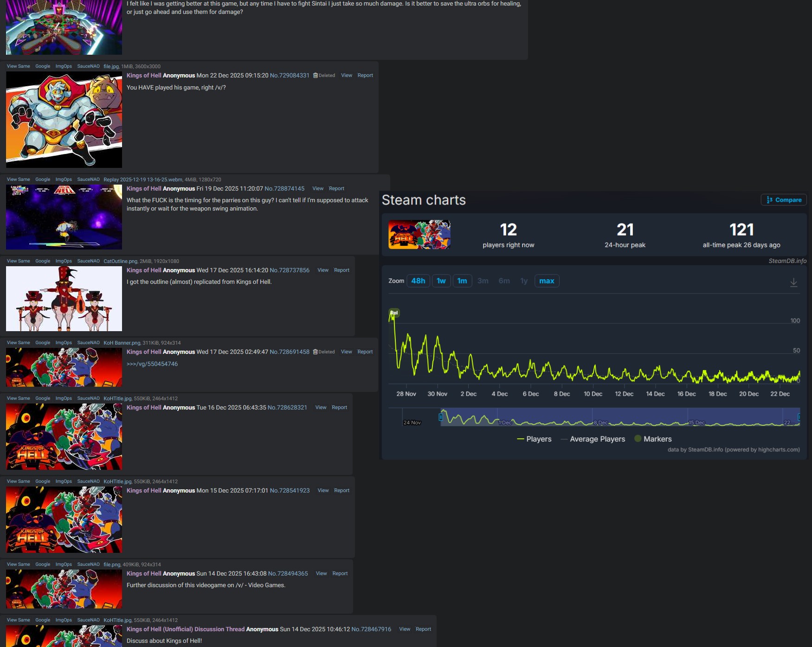The image size is (812, 647).
Task: Report post No.728874145
Action: pyautogui.click(x=336, y=189)
